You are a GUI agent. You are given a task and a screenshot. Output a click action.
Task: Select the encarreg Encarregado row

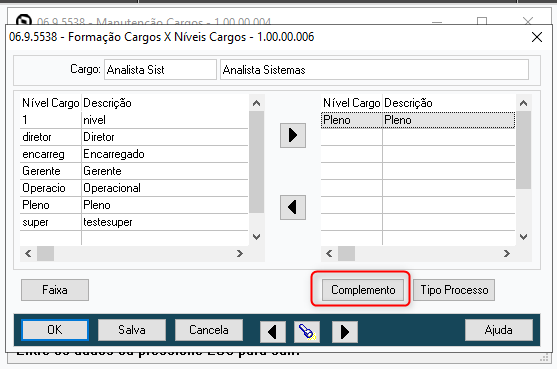click(x=134, y=154)
